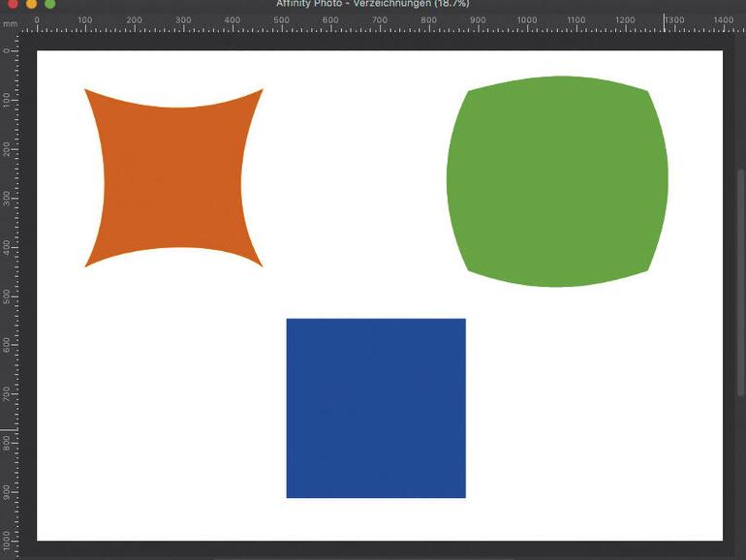Image resolution: width=746 pixels, height=560 pixels.
Task: Click the dark pasteboard below the canvas
Action: [x=378, y=550]
